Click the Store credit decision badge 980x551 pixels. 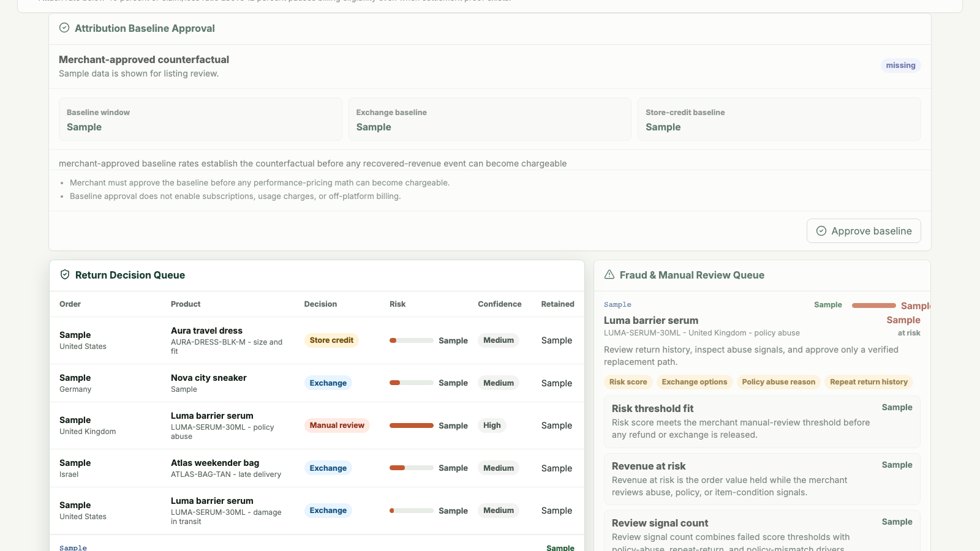pos(331,340)
